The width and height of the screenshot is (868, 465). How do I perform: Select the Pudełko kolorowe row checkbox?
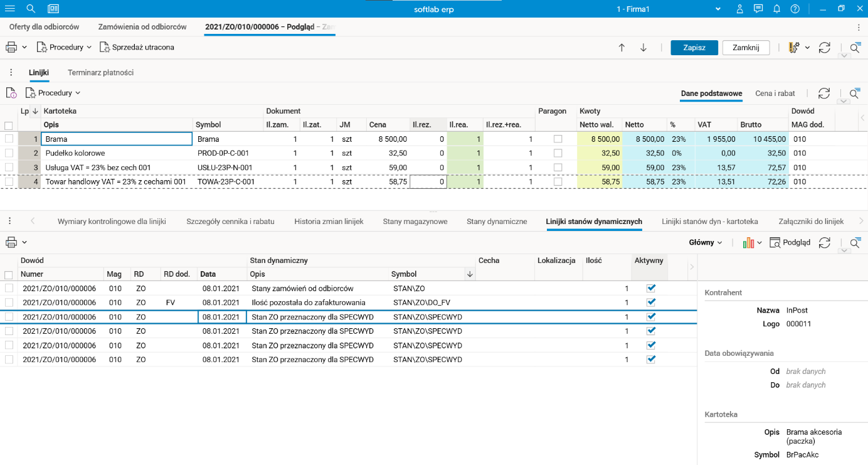(x=9, y=153)
